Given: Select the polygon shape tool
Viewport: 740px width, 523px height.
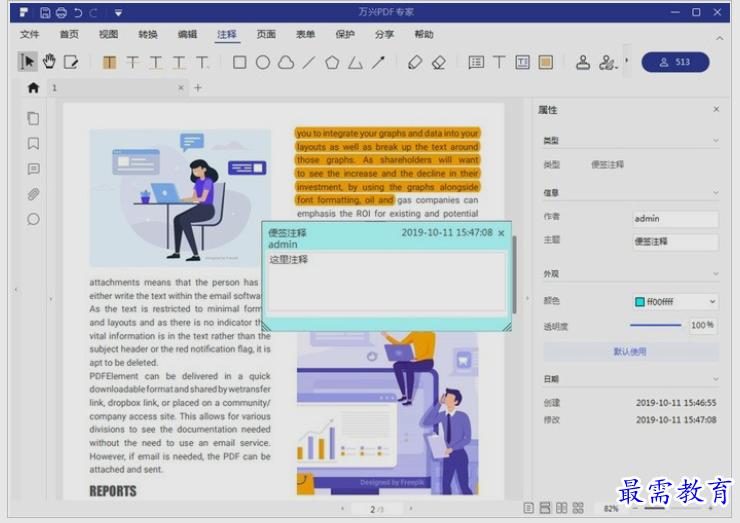Looking at the screenshot, I should click(332, 62).
